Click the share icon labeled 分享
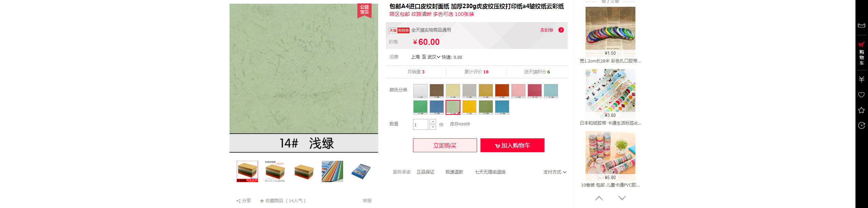Screen dimensions: 868x208 pyautogui.click(x=243, y=201)
